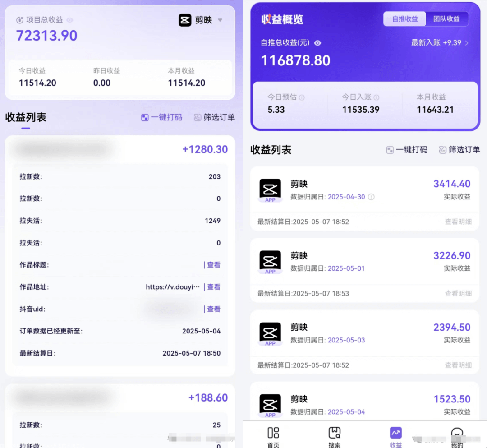This screenshot has height=448, width=487.
Task: Click 查看 next to 作品标题
Action: pos(214,265)
